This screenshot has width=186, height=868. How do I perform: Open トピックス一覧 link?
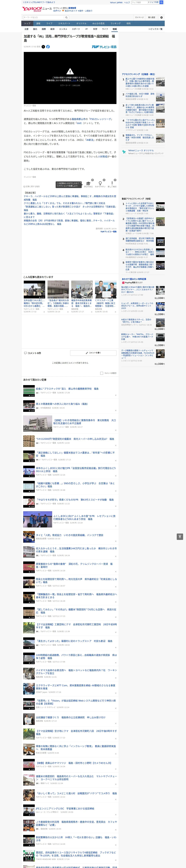pos(155,29)
